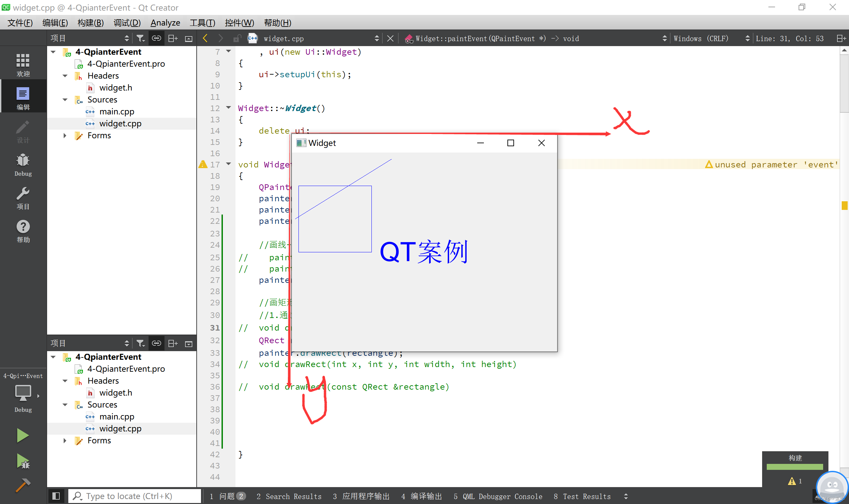Show the 编译输出 pane

[422, 496]
